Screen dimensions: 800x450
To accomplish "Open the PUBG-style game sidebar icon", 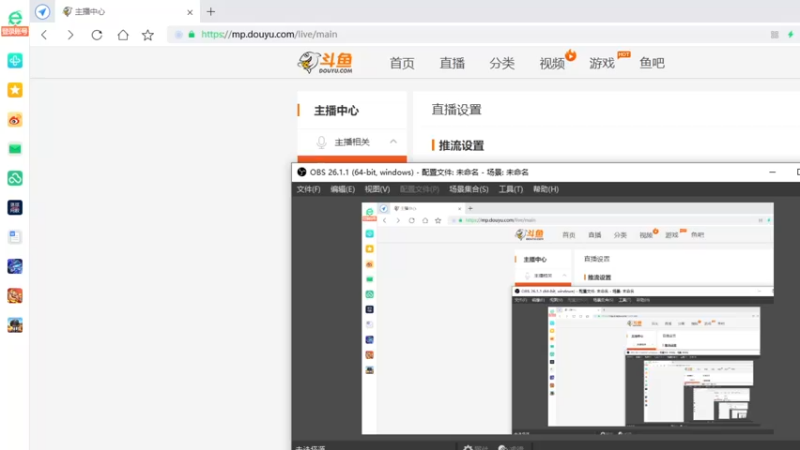I will (15, 325).
